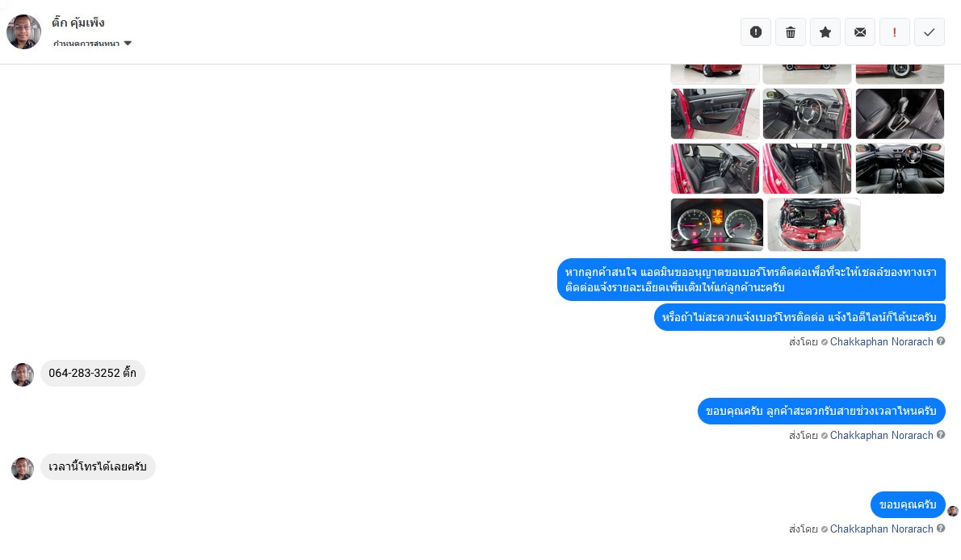Click help icon beside first Chakkaphan Norarach sender

[941, 341]
